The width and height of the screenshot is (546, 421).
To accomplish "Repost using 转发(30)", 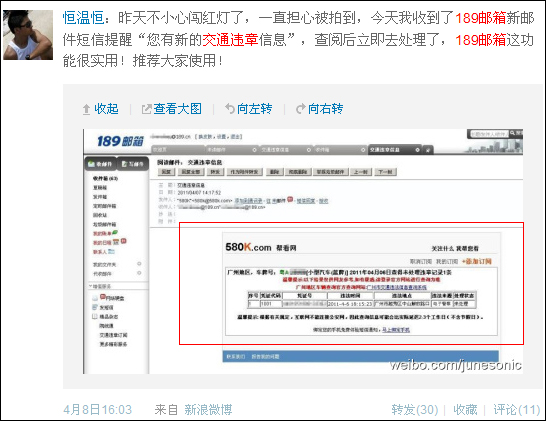I will click(x=415, y=410).
